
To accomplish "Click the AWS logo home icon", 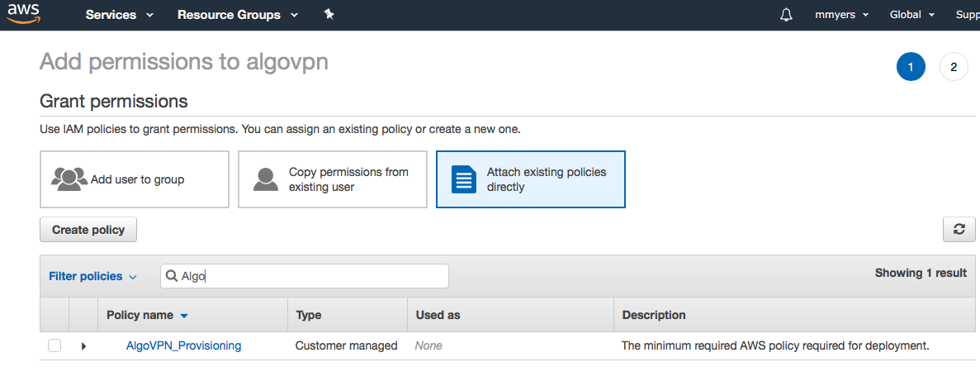I will tap(24, 14).
